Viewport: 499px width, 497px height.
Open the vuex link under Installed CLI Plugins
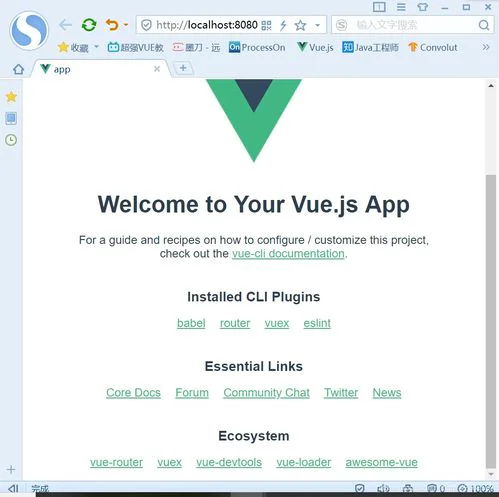[x=277, y=323]
